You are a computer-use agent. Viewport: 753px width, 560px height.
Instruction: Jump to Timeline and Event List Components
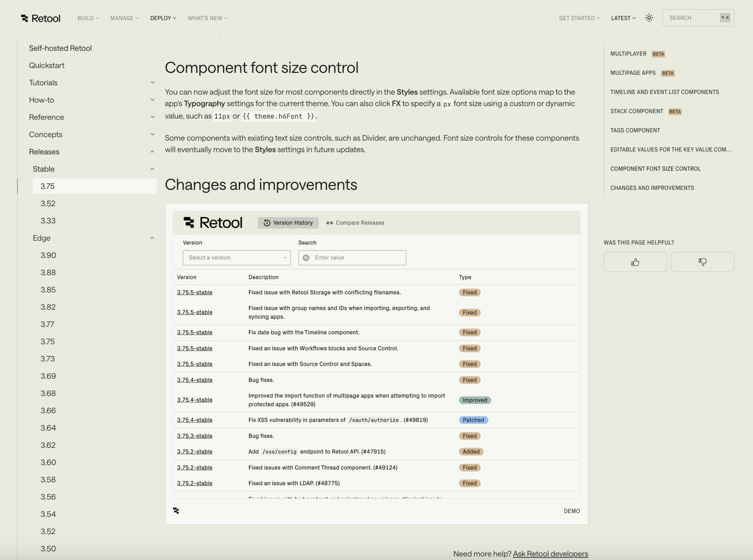(x=665, y=92)
